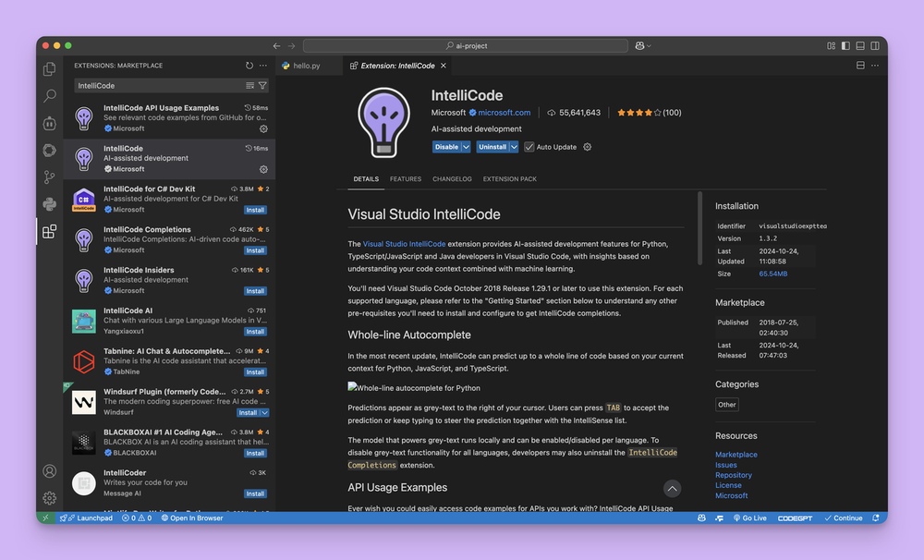924x560 pixels.
Task: Click the remote window status icon
Action: [45, 518]
